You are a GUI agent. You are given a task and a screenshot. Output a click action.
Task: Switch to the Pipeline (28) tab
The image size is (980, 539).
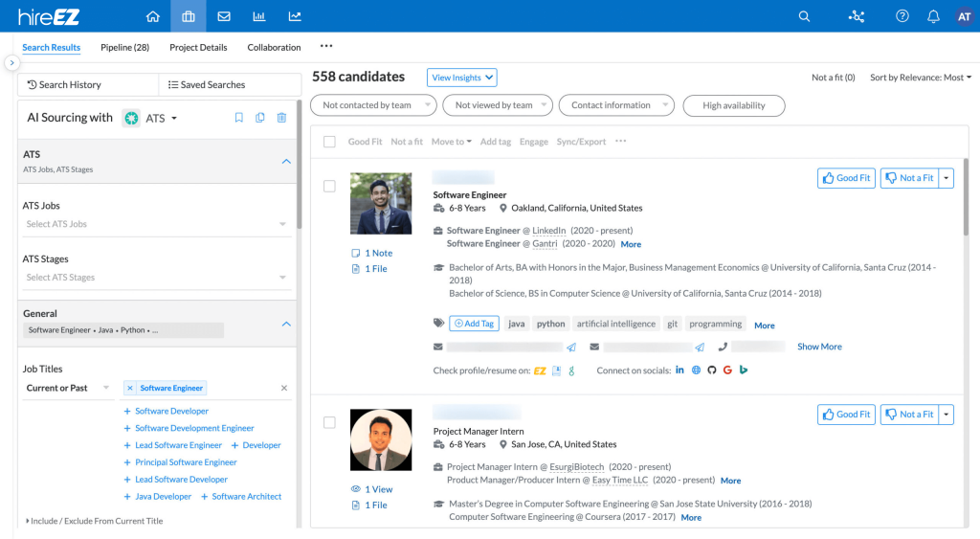coord(124,47)
